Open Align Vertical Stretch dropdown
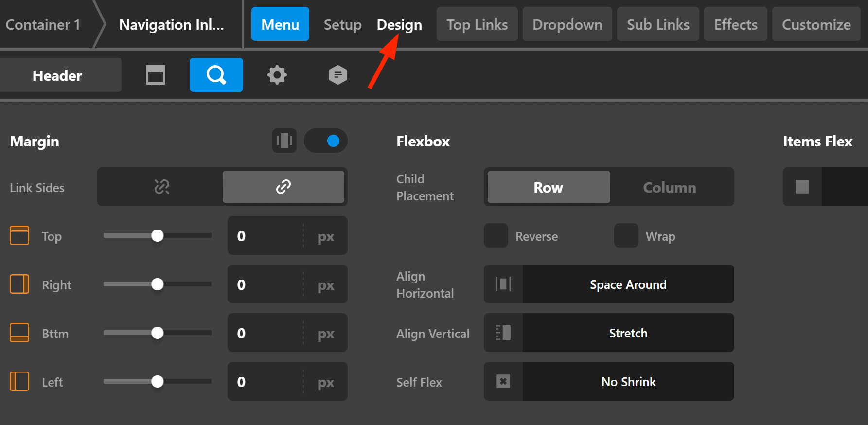Screen dimensions: 868x425 point(628,333)
